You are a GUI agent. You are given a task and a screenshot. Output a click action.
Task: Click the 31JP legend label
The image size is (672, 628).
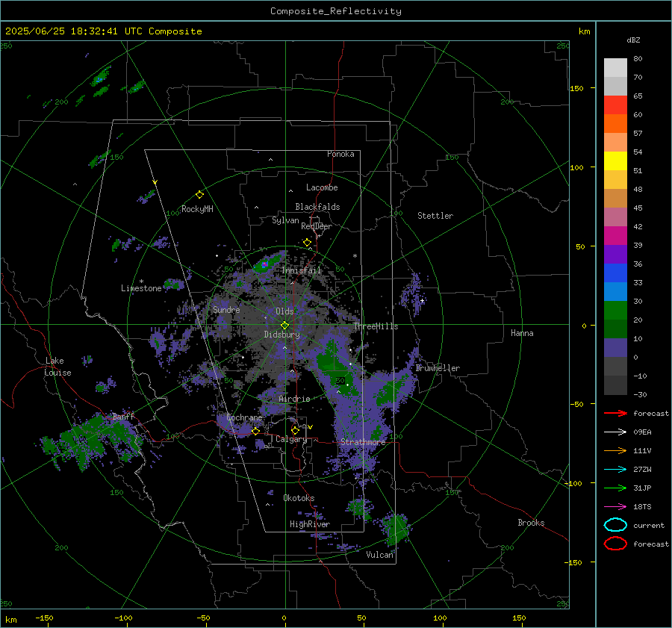coord(642,488)
